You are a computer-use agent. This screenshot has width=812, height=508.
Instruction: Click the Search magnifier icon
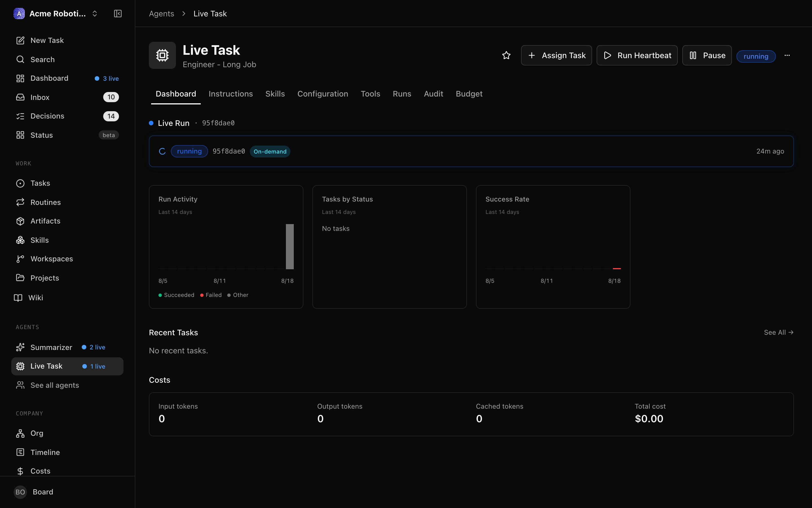point(20,60)
